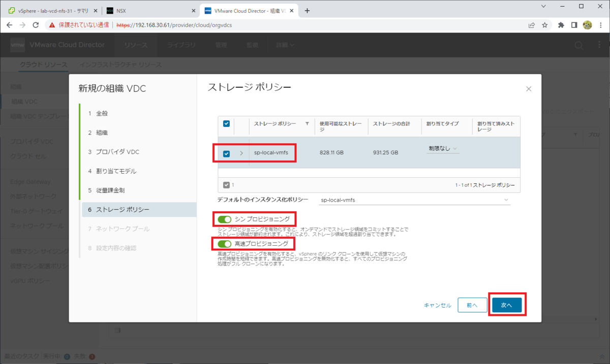
Task: Close the wizard dialog with X icon
Action: tap(529, 89)
